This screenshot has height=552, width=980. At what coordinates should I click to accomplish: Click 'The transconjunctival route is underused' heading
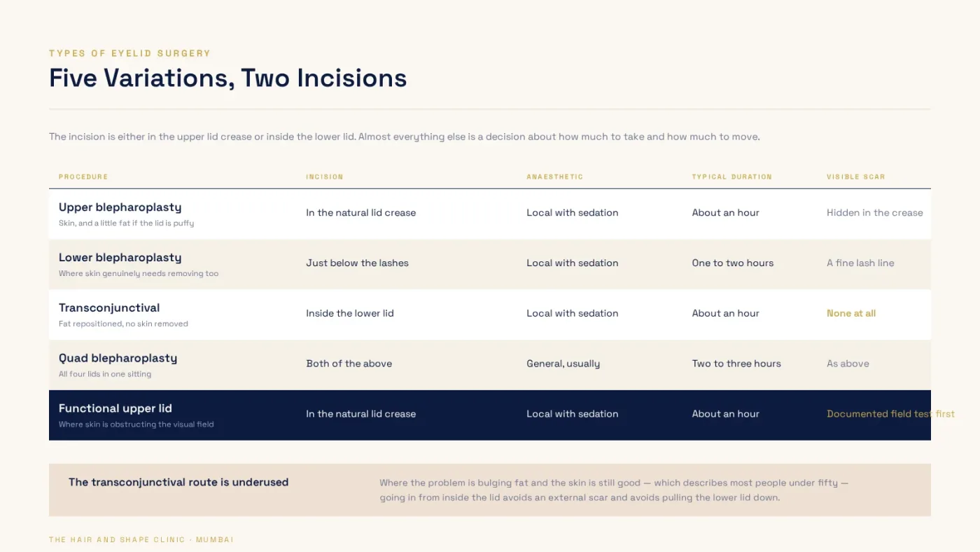pos(178,482)
